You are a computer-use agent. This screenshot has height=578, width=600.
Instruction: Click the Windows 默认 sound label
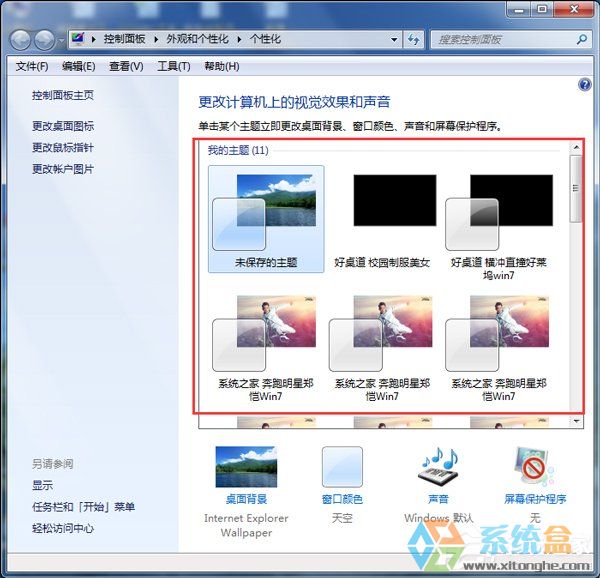click(x=439, y=518)
